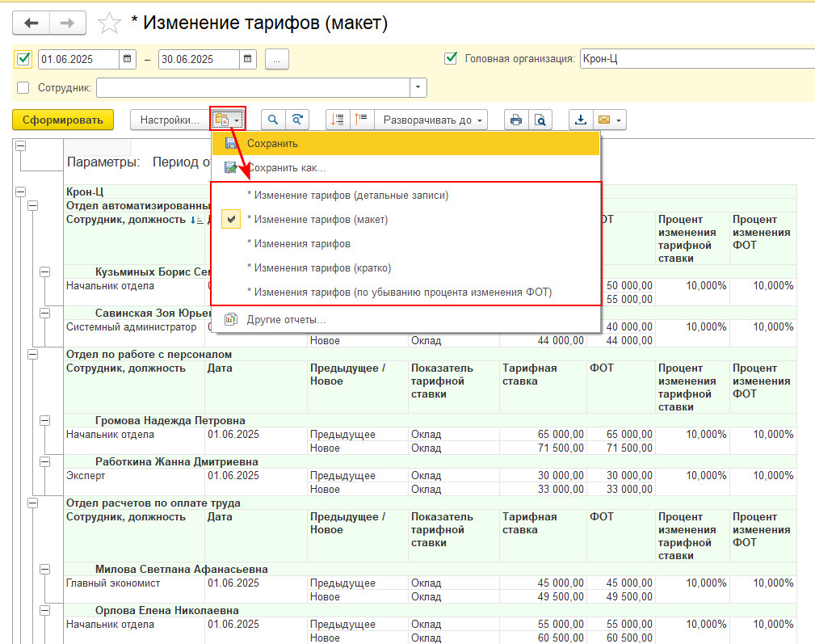Open the Find magnifier tool

(272, 120)
